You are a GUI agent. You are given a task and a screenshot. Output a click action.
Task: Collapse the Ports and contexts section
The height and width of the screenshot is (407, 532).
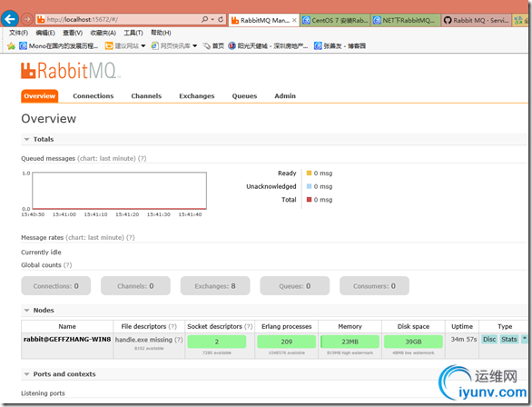point(27,374)
